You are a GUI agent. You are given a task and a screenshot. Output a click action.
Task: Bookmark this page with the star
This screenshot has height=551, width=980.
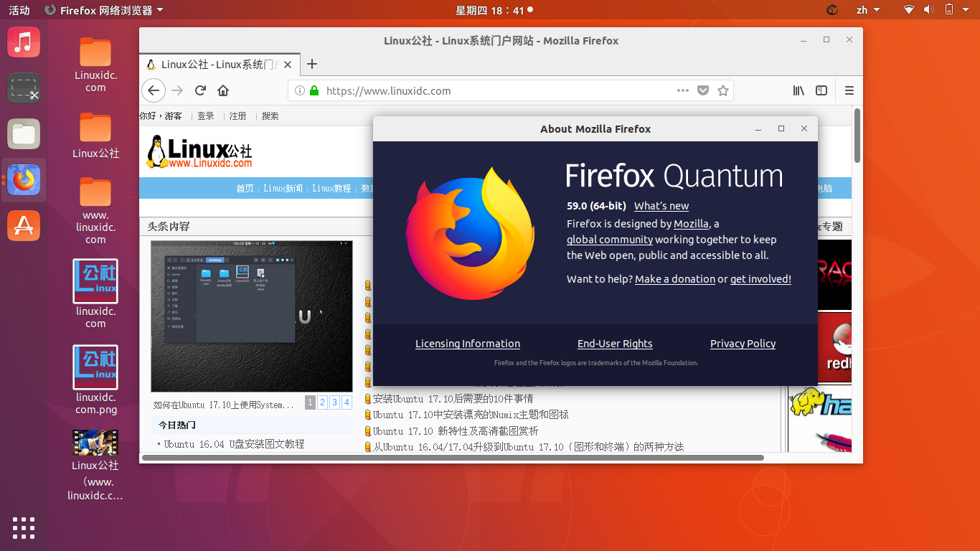click(x=723, y=90)
